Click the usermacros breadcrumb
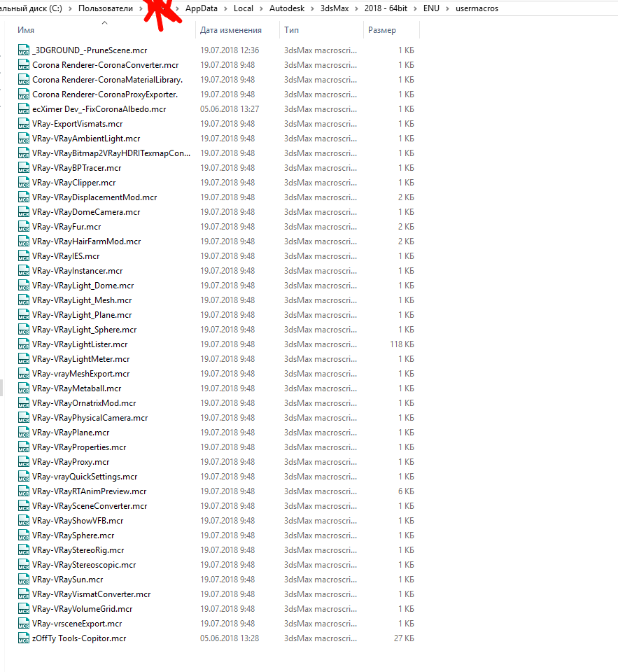The image size is (618, 672). [477, 8]
